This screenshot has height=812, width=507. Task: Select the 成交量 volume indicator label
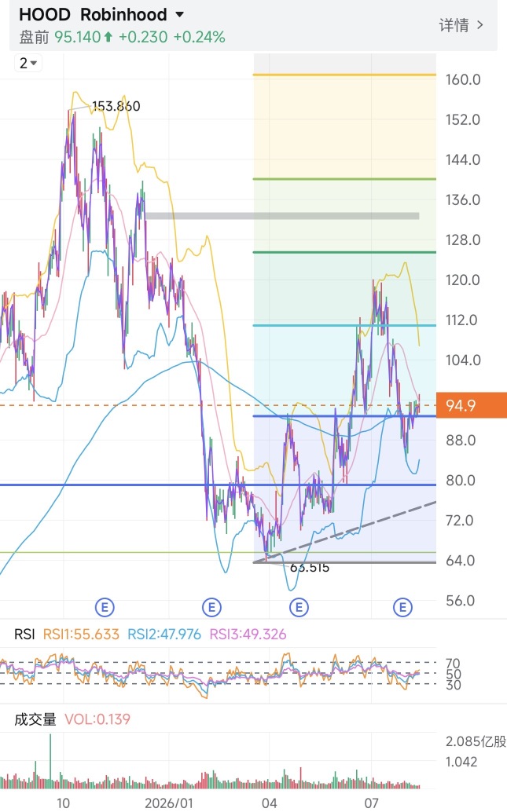(x=35, y=719)
